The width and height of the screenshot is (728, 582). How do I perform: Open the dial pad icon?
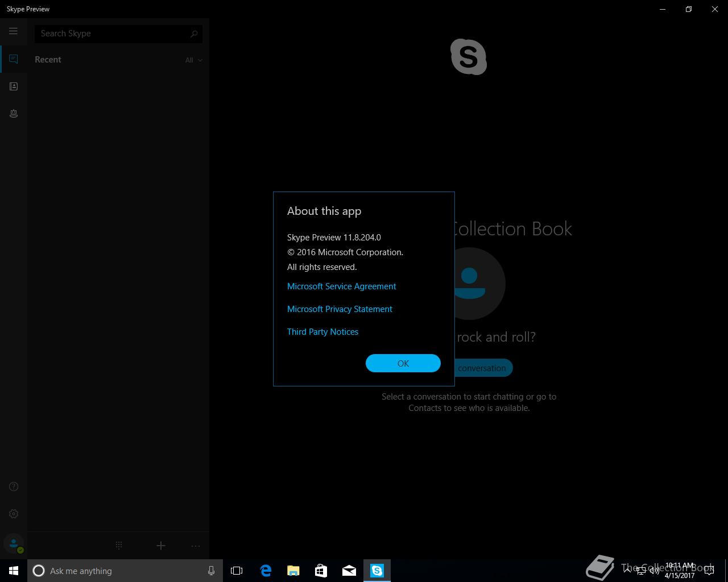[x=119, y=546]
